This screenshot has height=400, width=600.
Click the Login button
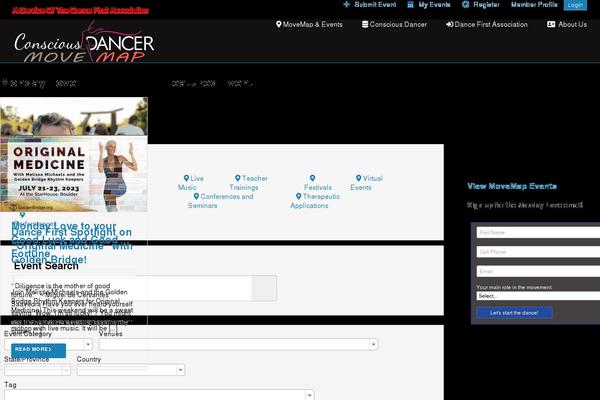click(575, 5)
